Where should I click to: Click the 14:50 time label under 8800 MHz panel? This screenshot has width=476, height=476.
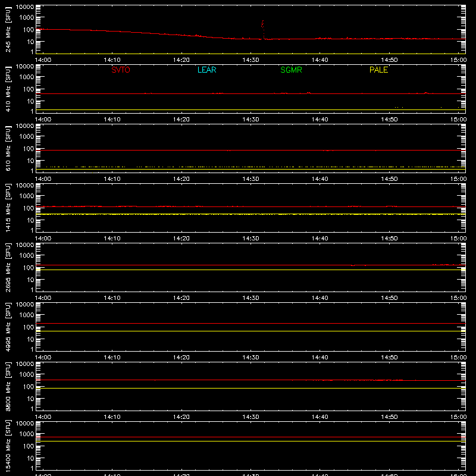(x=389, y=417)
